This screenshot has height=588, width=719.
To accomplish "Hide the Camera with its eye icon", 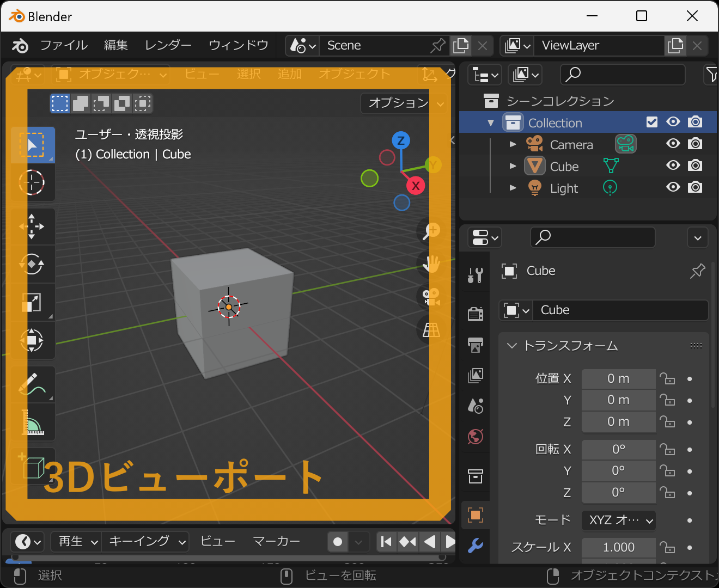I will [673, 144].
